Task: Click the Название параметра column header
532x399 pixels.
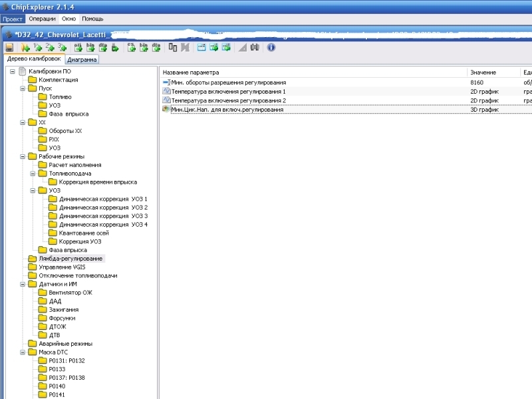Action: [x=191, y=72]
